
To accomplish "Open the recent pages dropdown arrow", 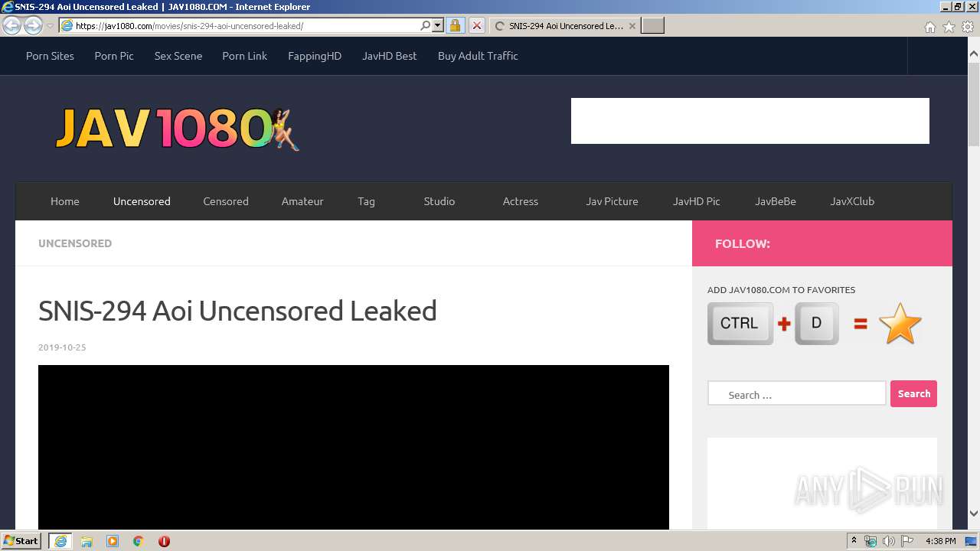I will point(50,26).
